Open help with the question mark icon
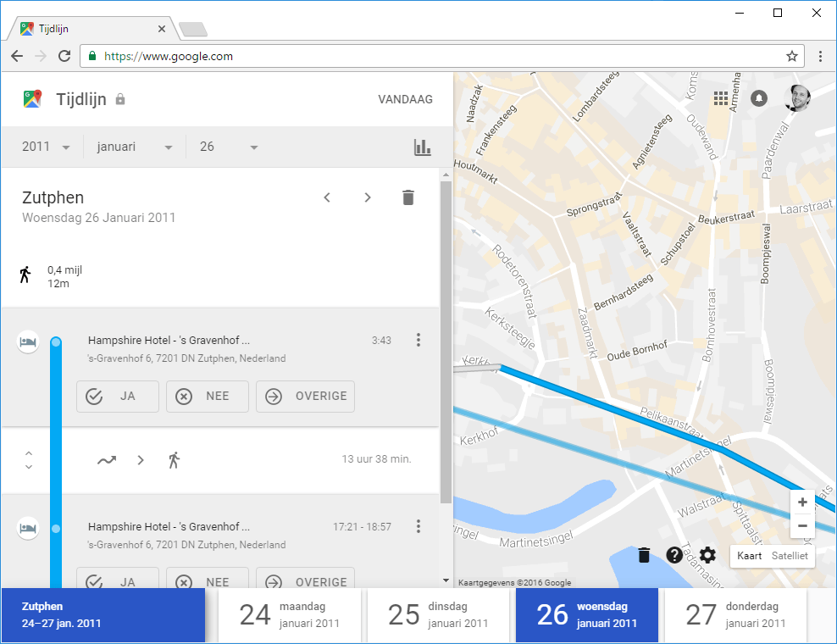This screenshot has height=644, width=837. pyautogui.click(x=674, y=555)
